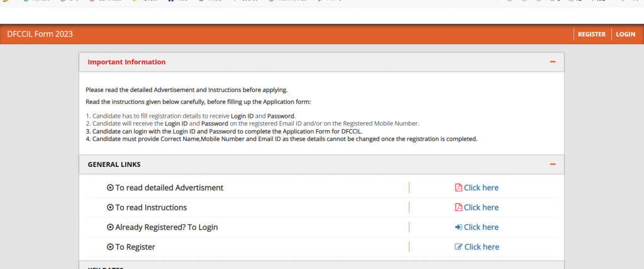The image size is (644, 269).
Task: Click the text 'Already Registered? To Login'
Action: pos(166,227)
